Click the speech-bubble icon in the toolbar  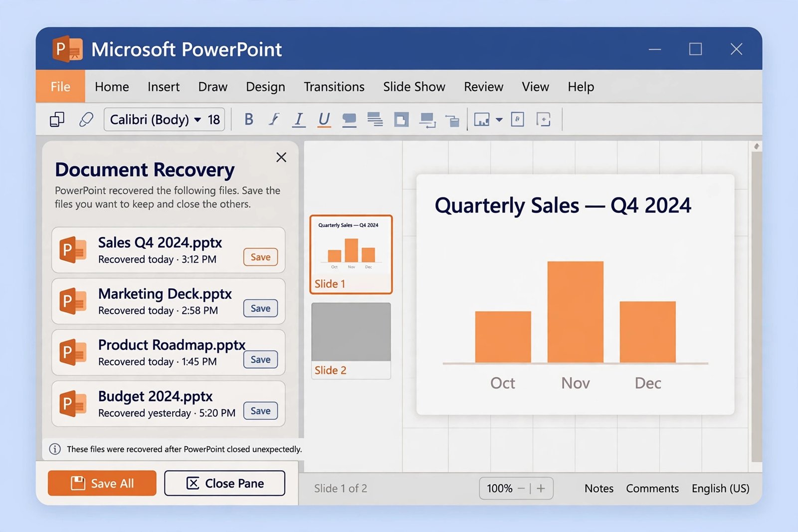349,120
